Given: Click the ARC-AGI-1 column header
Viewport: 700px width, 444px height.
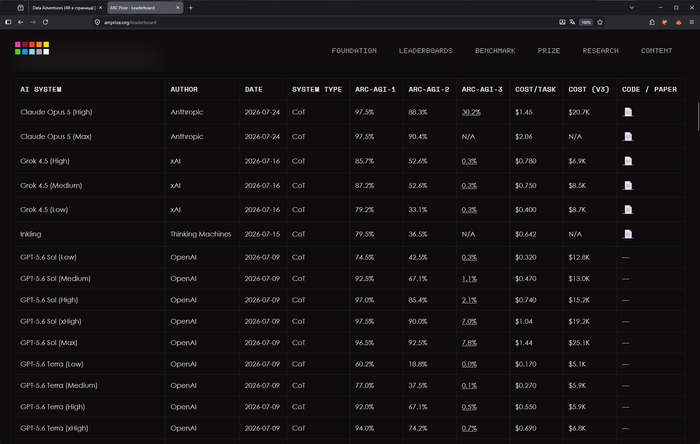Looking at the screenshot, I should point(375,89).
